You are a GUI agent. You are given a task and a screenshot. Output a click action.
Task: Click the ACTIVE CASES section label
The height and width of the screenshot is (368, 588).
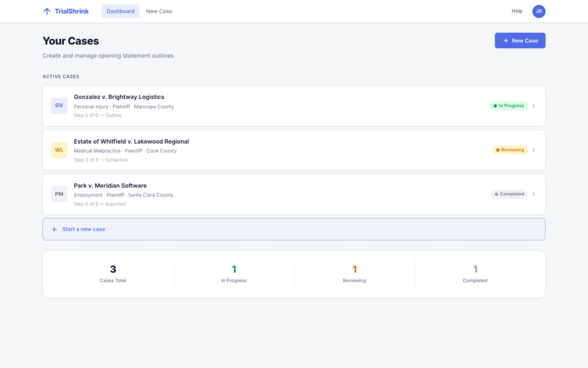tap(61, 76)
